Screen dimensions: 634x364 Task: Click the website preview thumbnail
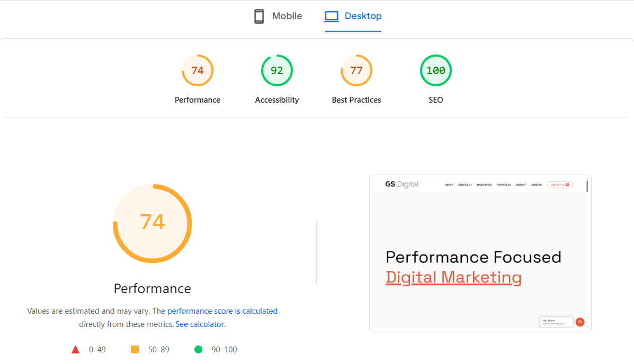[x=480, y=253]
